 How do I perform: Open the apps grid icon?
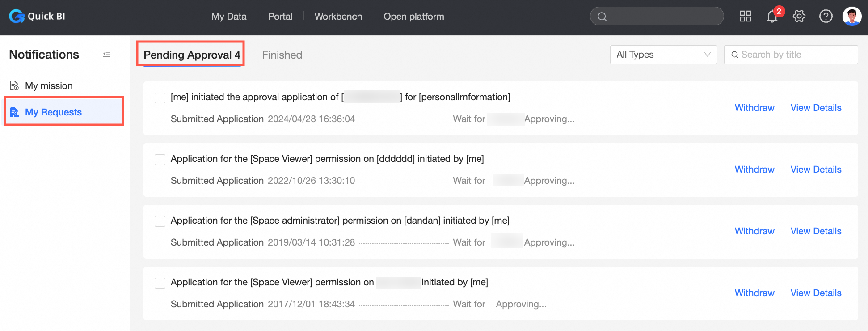click(745, 17)
